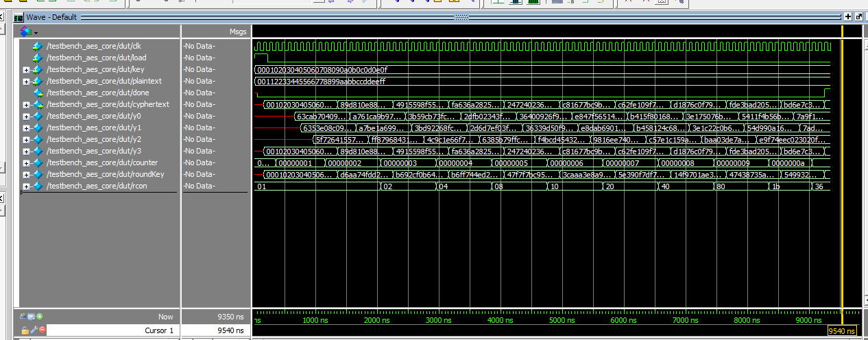Click the 9540 ns cursor time tag

[842, 331]
